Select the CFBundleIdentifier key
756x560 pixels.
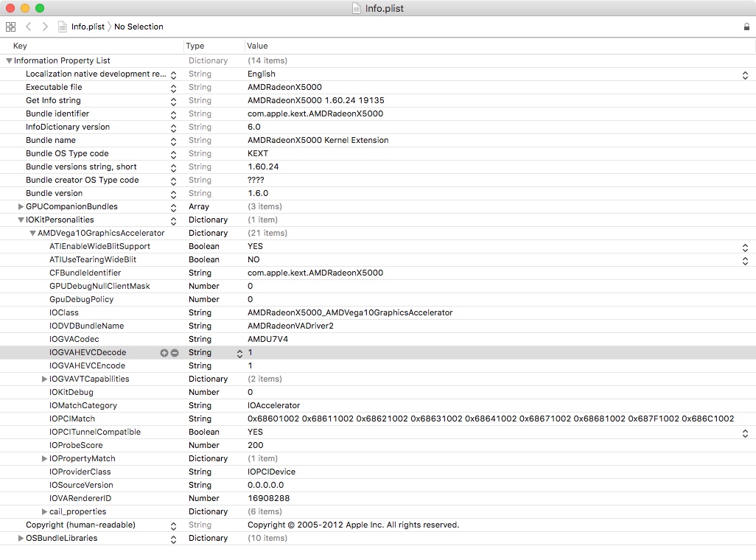(85, 273)
